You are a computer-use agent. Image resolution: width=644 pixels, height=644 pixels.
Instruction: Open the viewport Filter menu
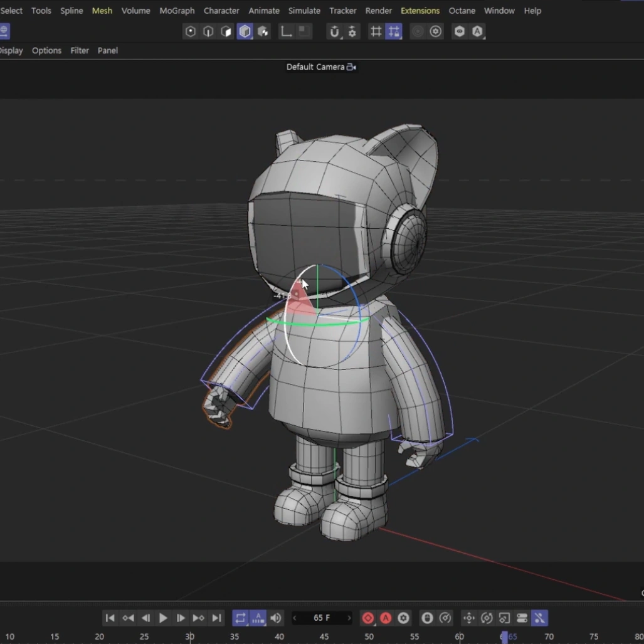pyautogui.click(x=79, y=51)
